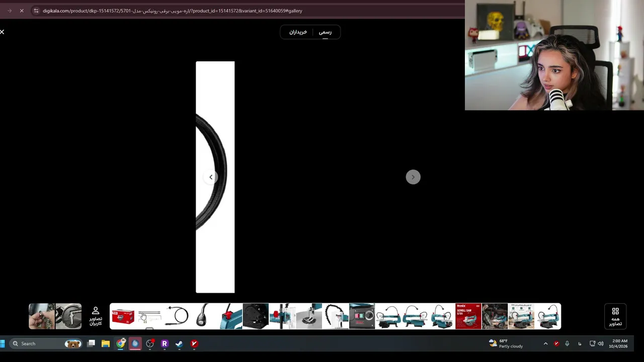Open Task View on the taskbar
The width and height of the screenshot is (644, 362).
(91, 343)
